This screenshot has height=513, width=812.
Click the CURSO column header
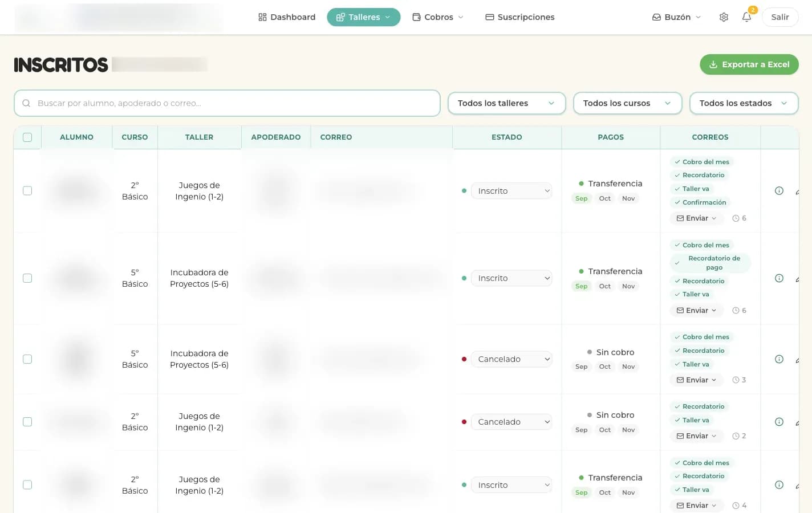pyautogui.click(x=135, y=137)
